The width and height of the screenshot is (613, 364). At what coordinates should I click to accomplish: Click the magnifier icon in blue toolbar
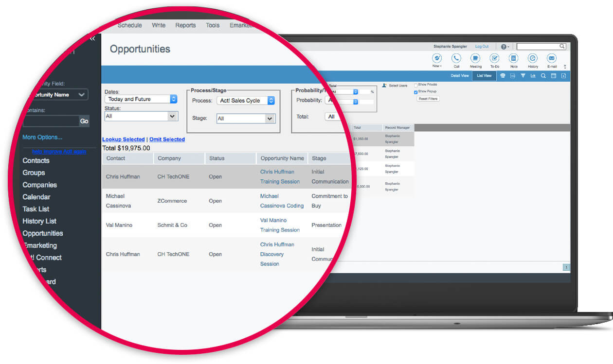pyautogui.click(x=543, y=76)
